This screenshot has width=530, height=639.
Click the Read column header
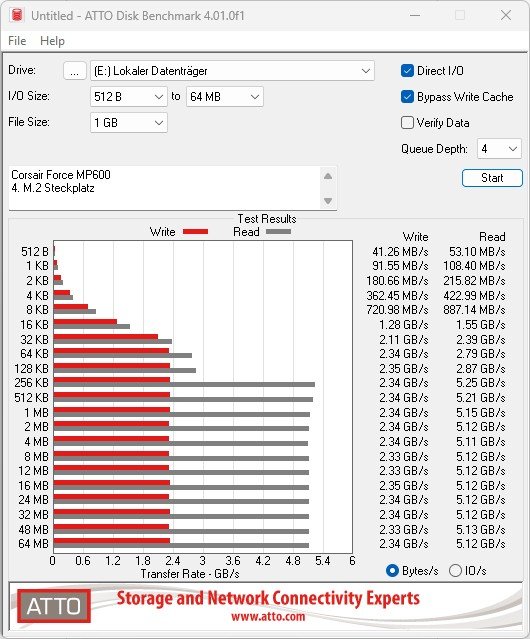(x=492, y=237)
